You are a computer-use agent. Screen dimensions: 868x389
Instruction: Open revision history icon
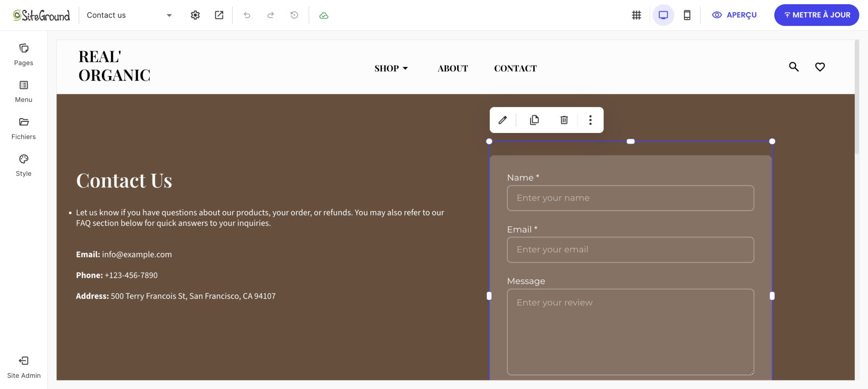pos(294,15)
